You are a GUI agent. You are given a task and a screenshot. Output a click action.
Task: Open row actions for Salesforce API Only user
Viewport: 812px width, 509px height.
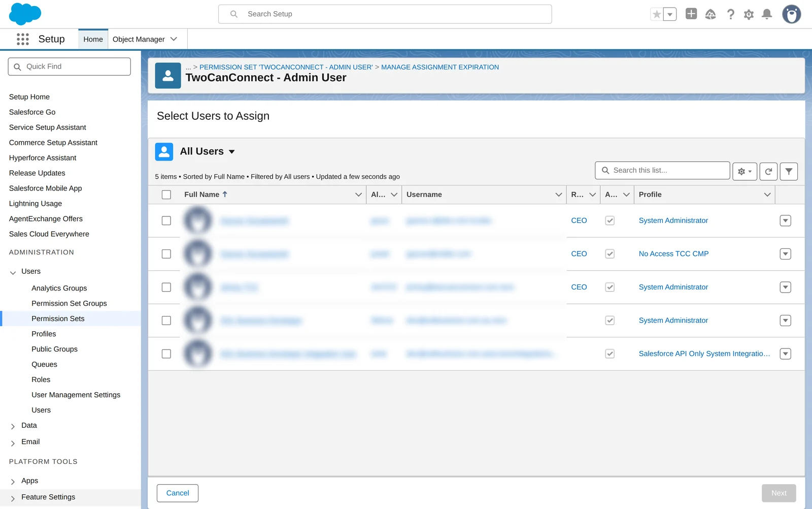pyautogui.click(x=786, y=354)
